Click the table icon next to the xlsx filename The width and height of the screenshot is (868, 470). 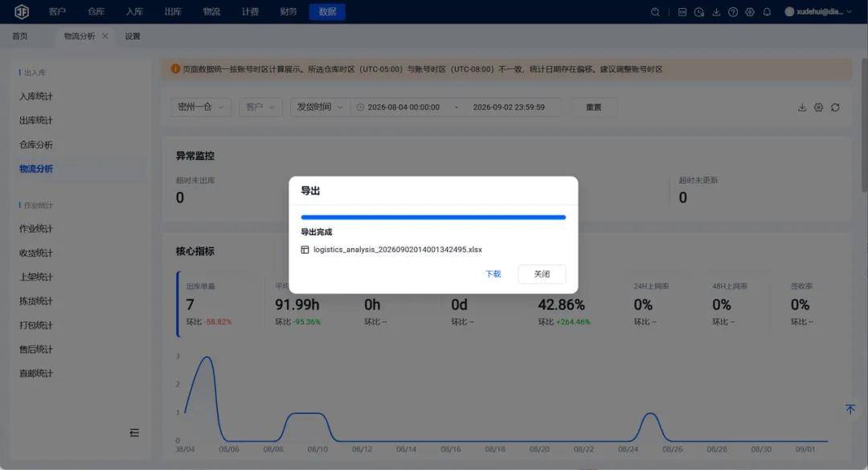coord(305,250)
